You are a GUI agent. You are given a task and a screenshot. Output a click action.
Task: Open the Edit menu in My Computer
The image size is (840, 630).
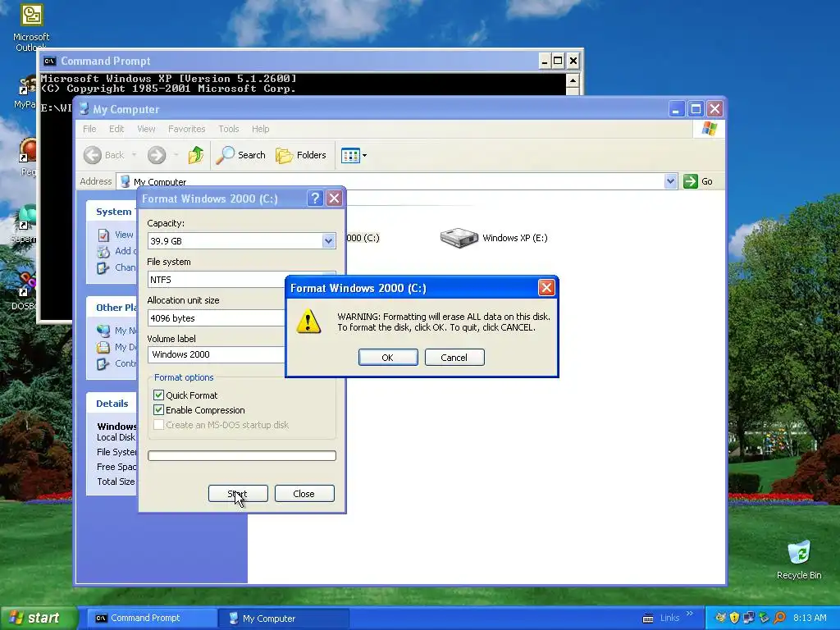pos(116,129)
